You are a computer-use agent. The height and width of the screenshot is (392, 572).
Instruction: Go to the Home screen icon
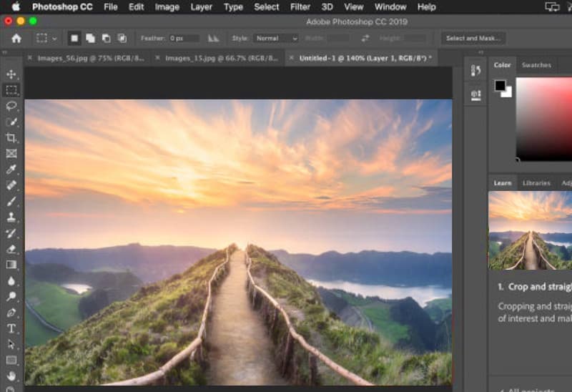pyautogui.click(x=16, y=39)
